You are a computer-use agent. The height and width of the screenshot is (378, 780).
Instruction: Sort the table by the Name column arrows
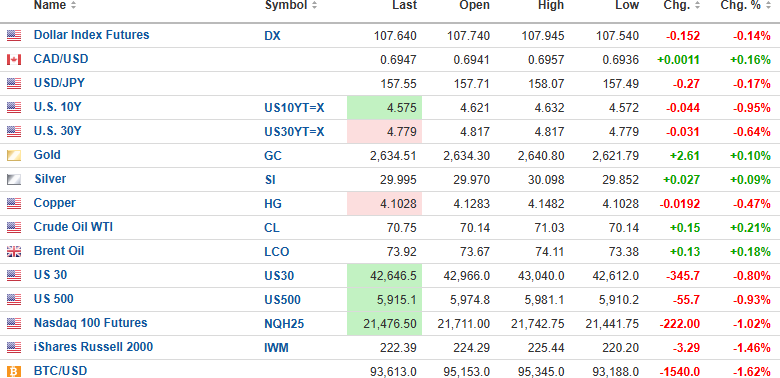pos(74,5)
